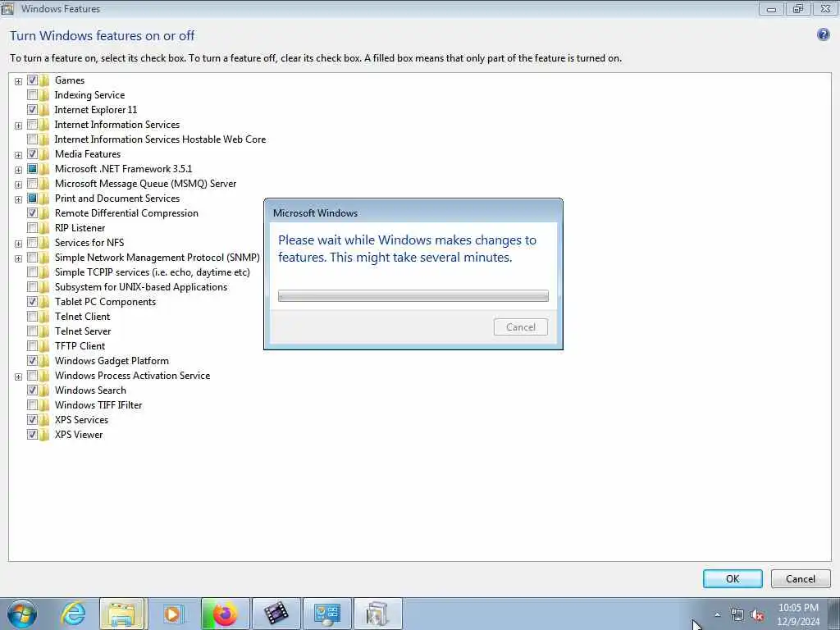
Task: Click the muted volume tray icon
Action: point(757,615)
